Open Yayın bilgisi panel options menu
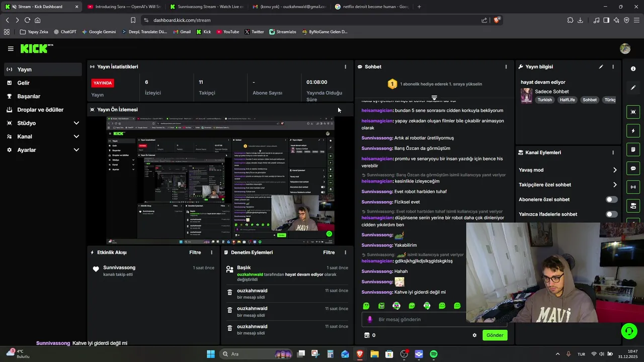 tap(613, 66)
